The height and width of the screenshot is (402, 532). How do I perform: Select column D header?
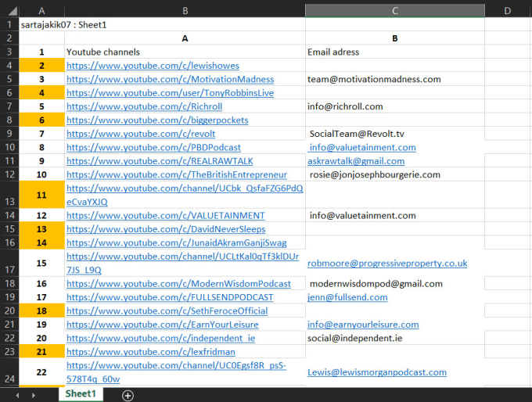[x=508, y=11]
